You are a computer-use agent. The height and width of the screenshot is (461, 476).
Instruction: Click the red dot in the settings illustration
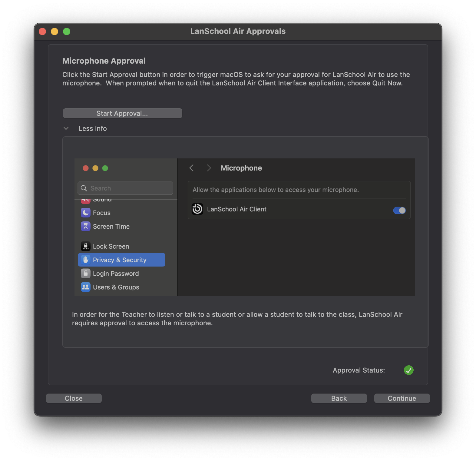(x=86, y=168)
